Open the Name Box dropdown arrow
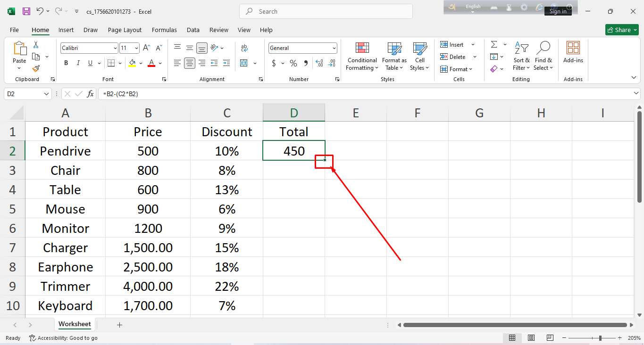The width and height of the screenshot is (644, 345). coord(46,94)
